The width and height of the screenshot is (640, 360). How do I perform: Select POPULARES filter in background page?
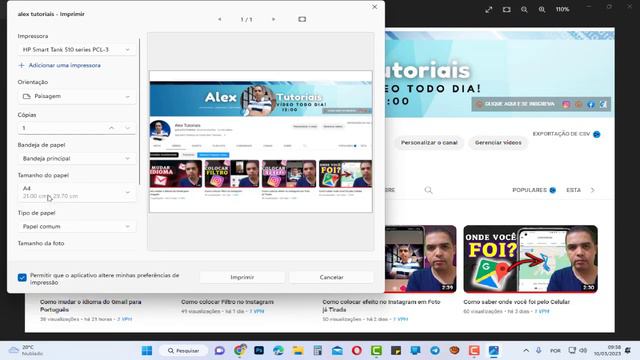tap(529, 190)
